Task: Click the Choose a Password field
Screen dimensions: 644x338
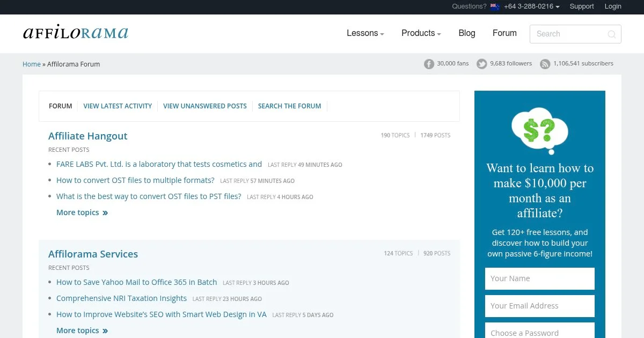Action: coord(540,330)
